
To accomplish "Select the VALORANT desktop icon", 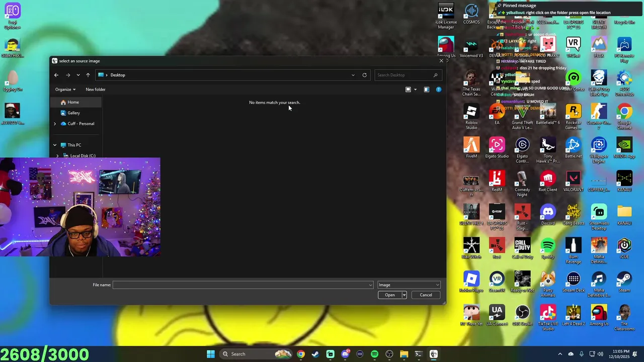I will (573, 181).
